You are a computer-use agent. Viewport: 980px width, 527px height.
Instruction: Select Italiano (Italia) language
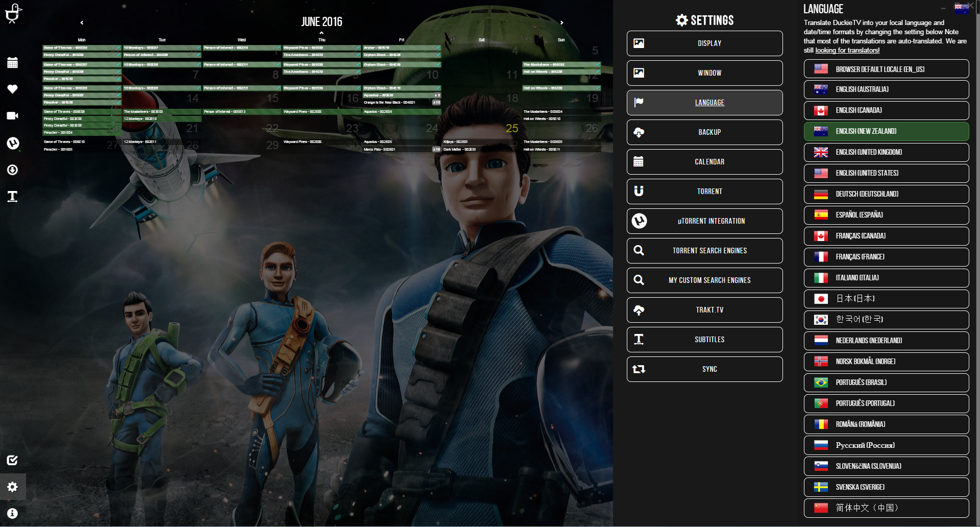[886, 278]
